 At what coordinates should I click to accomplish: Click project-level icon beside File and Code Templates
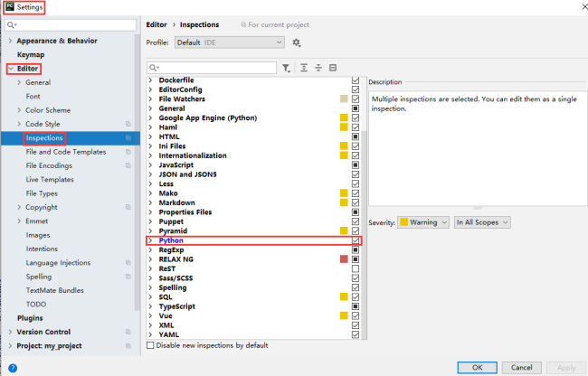click(128, 152)
